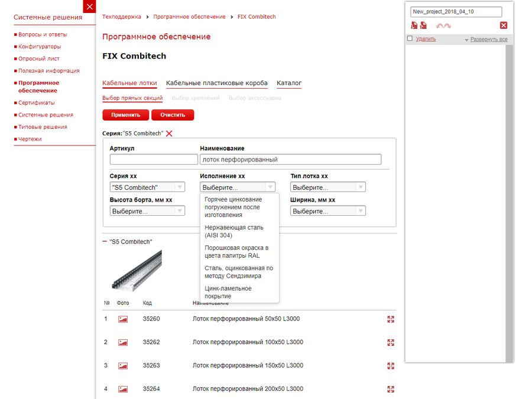This screenshot has height=399, width=532.
Task: Expand details of item 35260 via arrows icon
Action: coord(391,318)
